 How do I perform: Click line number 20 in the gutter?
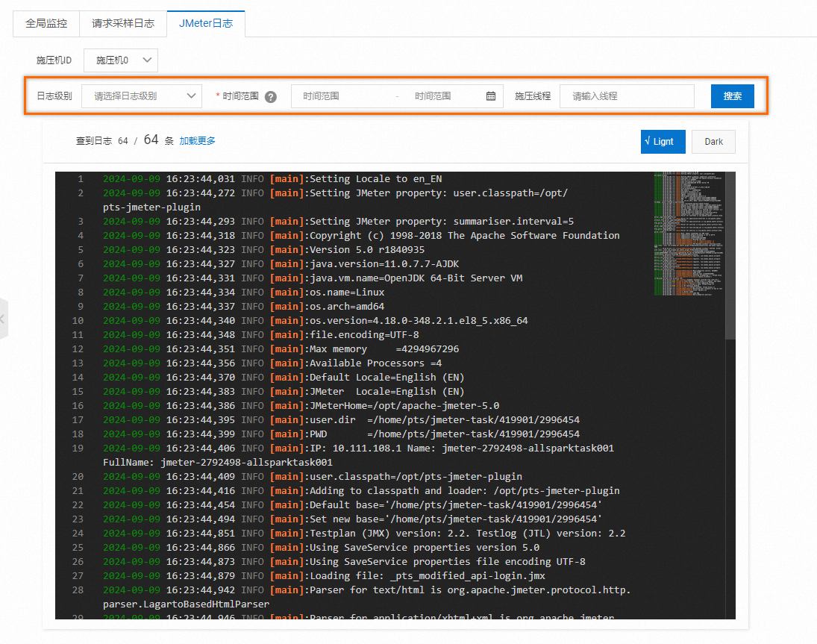pyautogui.click(x=78, y=476)
